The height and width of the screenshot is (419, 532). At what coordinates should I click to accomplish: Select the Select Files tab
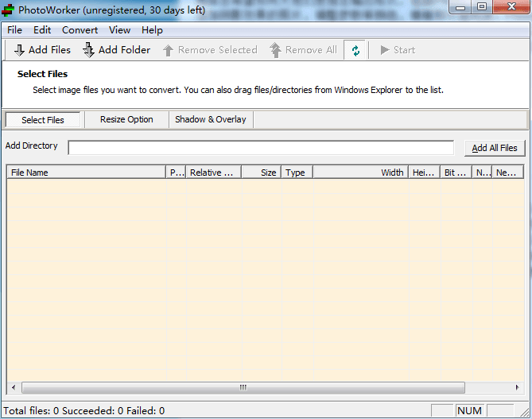(x=43, y=120)
